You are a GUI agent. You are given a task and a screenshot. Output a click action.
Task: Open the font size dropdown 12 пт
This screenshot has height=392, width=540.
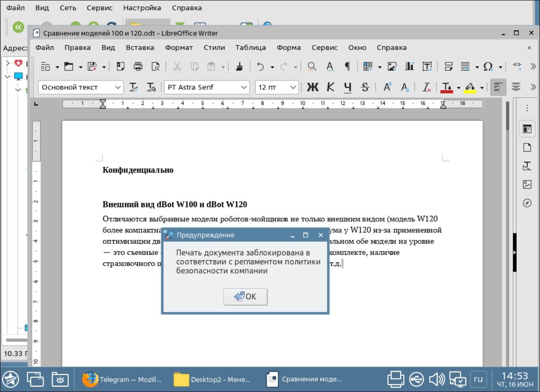point(293,87)
